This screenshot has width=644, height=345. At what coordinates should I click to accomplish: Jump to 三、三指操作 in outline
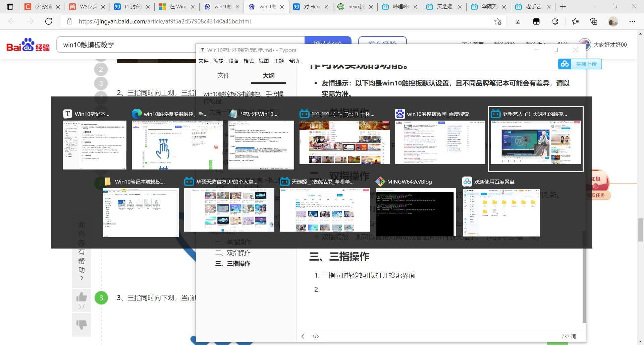(233, 264)
